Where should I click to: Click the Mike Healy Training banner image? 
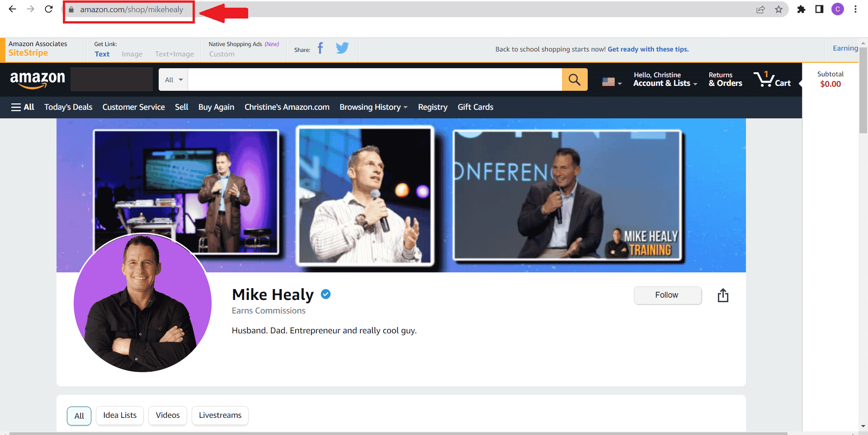tap(567, 196)
